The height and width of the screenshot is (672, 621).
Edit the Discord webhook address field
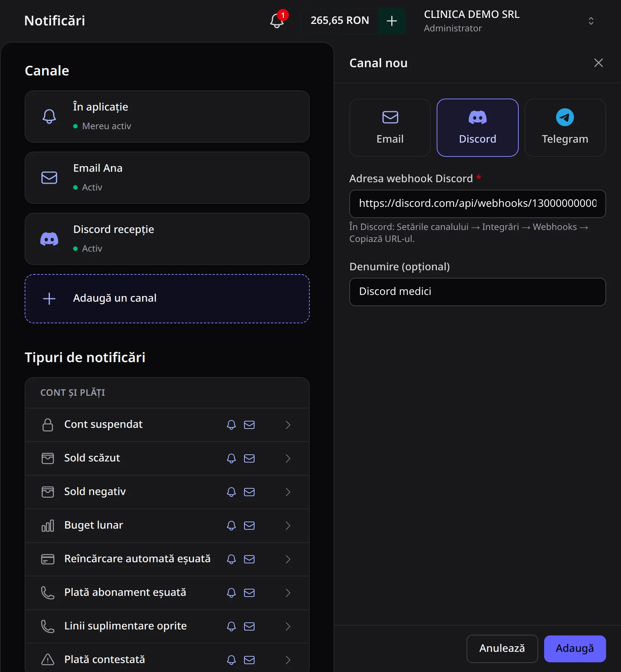(x=477, y=203)
